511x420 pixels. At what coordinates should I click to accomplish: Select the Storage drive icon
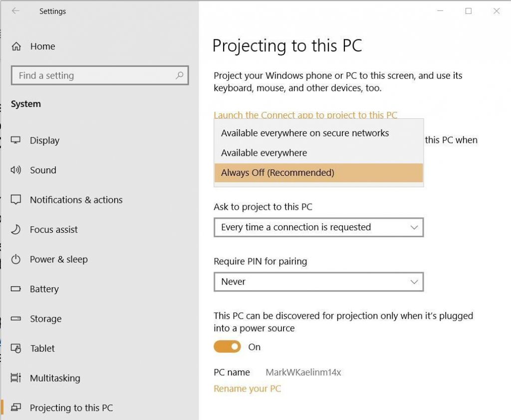click(x=15, y=319)
